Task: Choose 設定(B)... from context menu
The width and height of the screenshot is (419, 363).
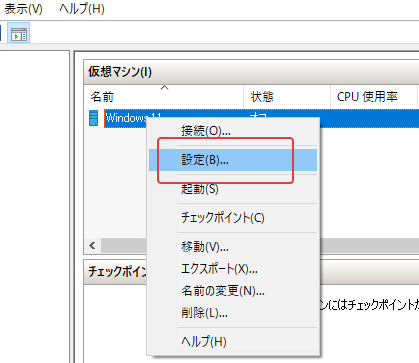Action: (x=233, y=160)
